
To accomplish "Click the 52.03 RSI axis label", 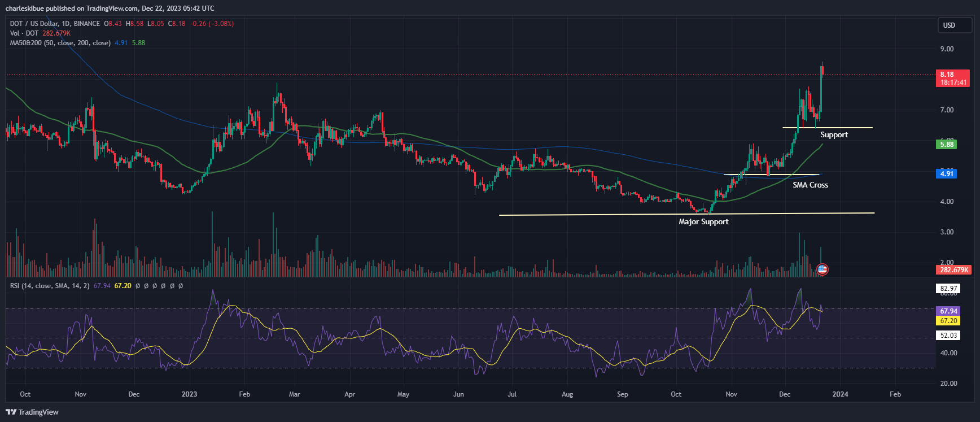I will [948, 336].
